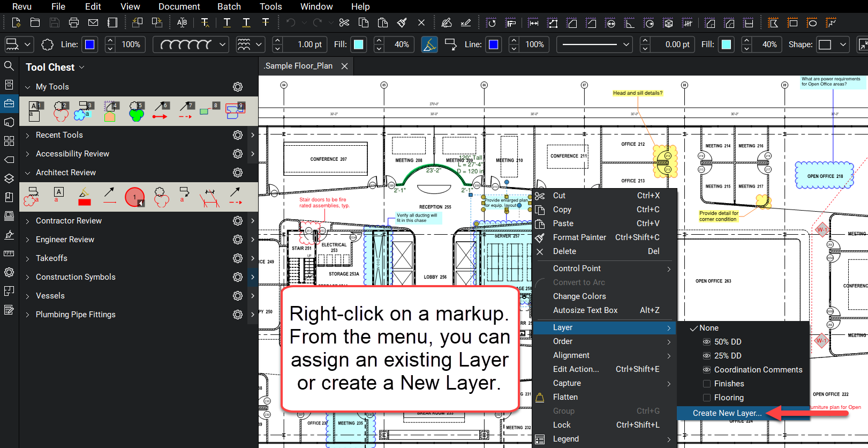Select the Search icon in left sidebar
This screenshot has height=448, width=868.
tap(9, 66)
